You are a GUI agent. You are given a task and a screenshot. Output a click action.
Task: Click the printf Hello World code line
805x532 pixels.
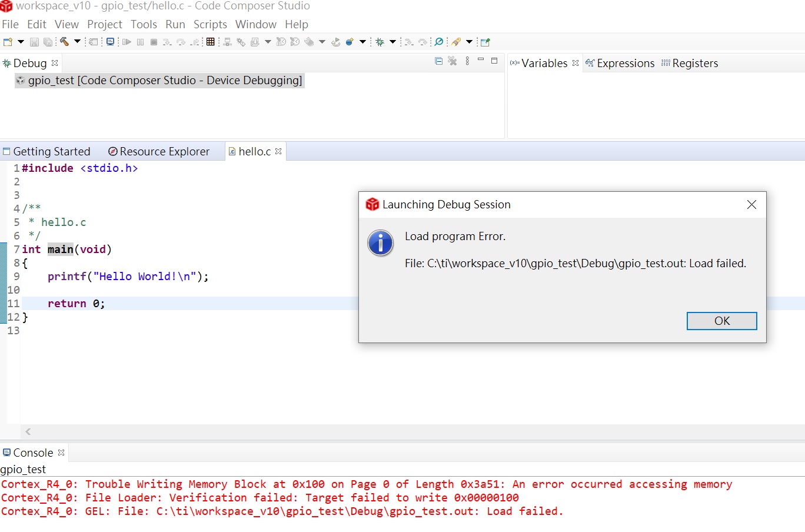pos(128,276)
